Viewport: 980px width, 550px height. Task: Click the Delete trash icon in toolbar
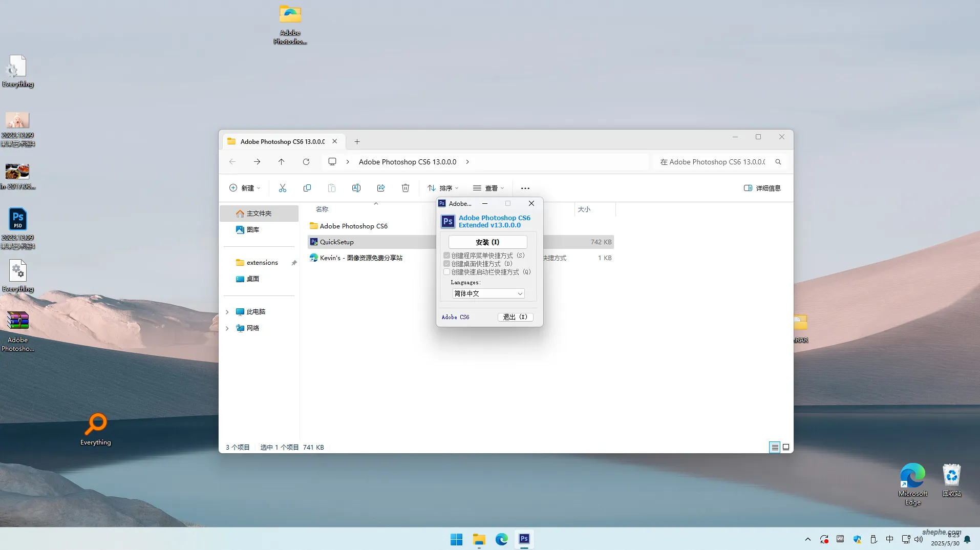(406, 188)
